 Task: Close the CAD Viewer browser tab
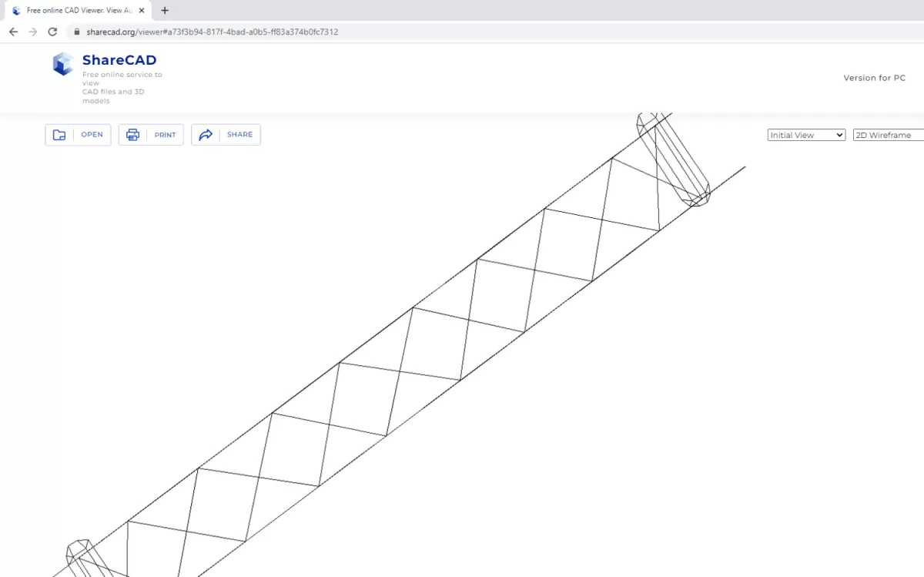point(142,11)
